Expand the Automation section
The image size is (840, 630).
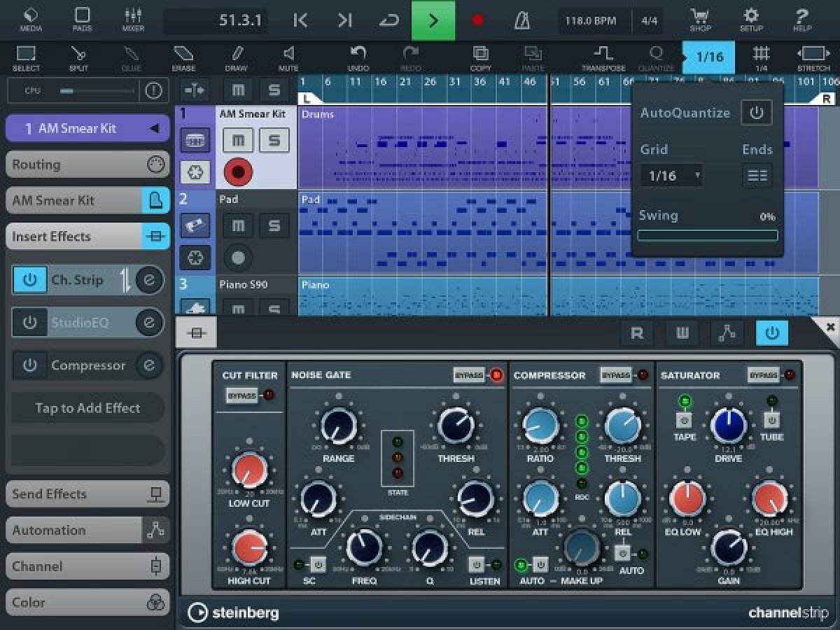coord(87,530)
